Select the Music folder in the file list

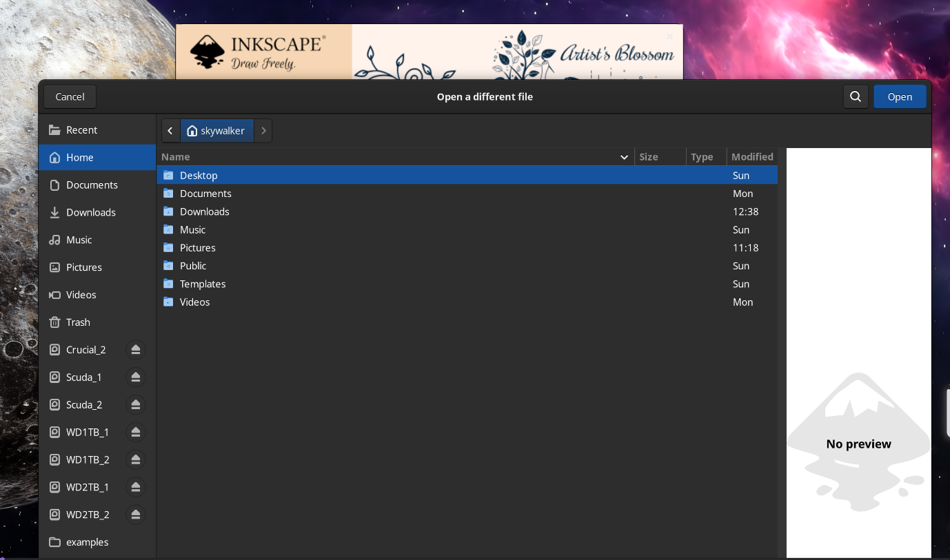coord(467,229)
